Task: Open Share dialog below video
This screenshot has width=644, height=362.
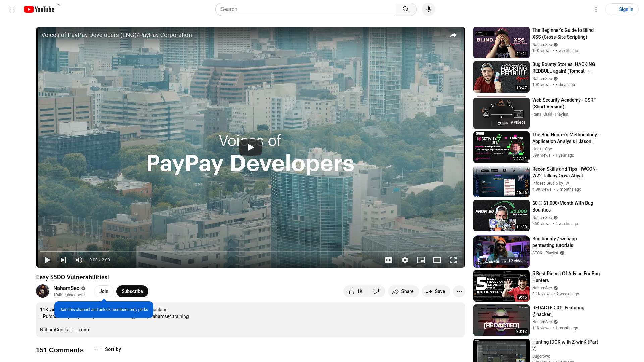Action: pos(403,291)
